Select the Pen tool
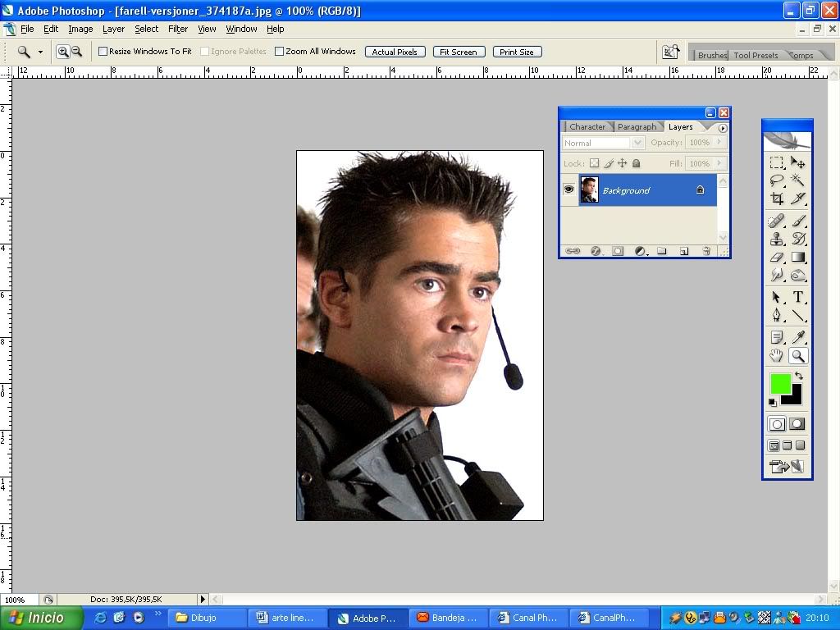Image resolution: width=840 pixels, height=630 pixels. (776, 315)
